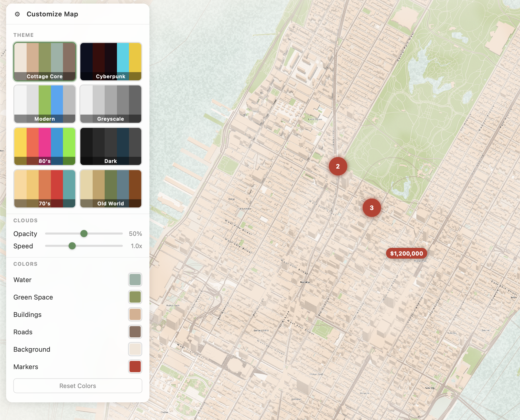Click the cloud Opacity slider handle
The height and width of the screenshot is (420, 520).
click(84, 234)
